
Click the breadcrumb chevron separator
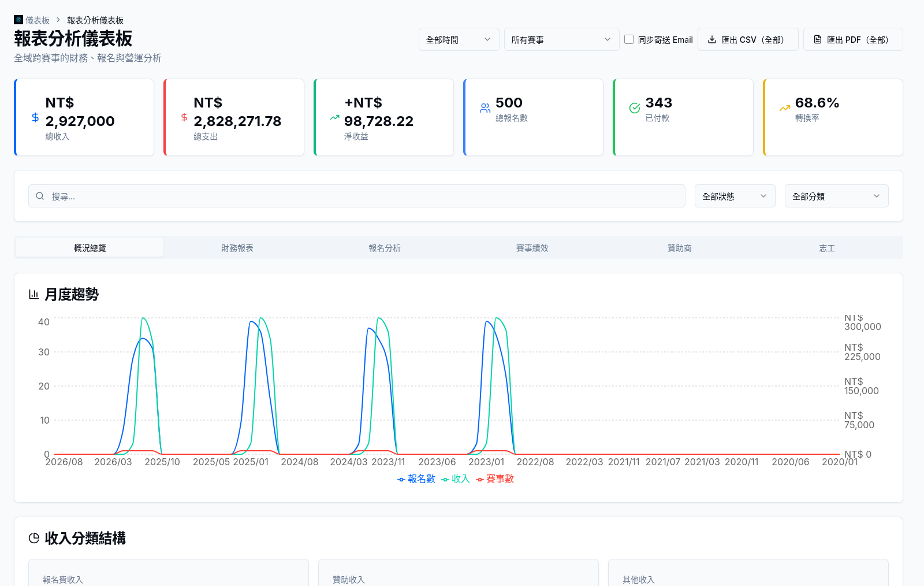click(58, 20)
